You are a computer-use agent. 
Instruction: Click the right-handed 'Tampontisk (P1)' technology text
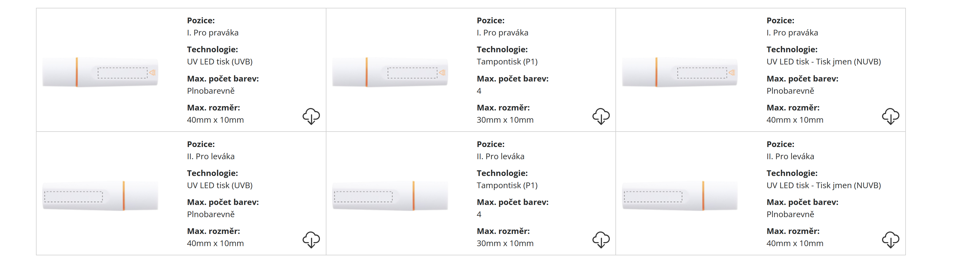click(507, 62)
